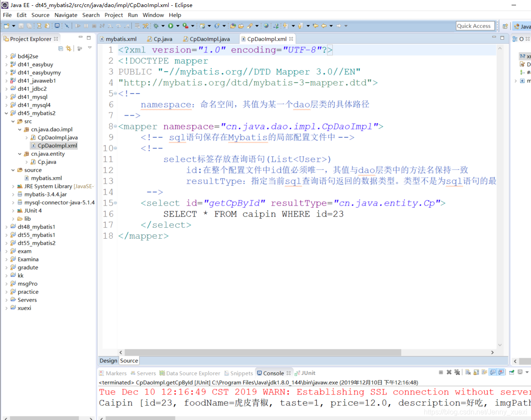Collapse the cn.java.entity package
The image size is (531, 420).
click(19, 154)
